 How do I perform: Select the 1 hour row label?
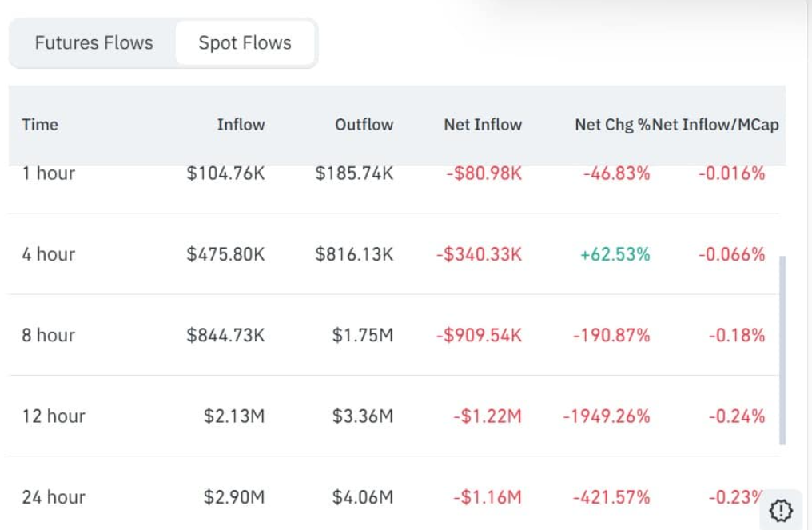point(49,173)
